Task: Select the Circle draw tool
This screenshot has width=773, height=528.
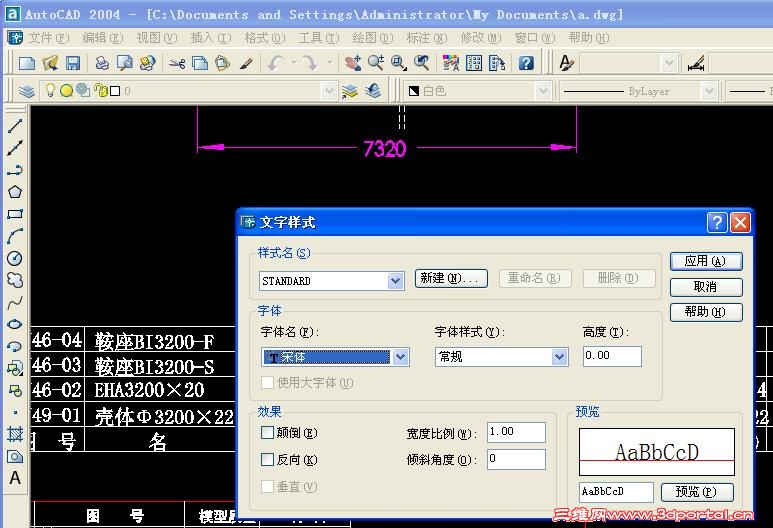Action: (15, 258)
